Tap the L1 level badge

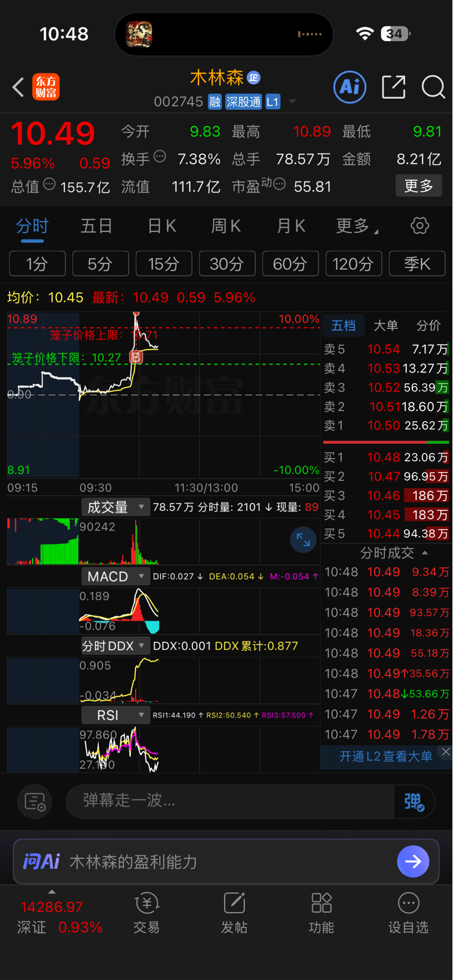click(273, 102)
